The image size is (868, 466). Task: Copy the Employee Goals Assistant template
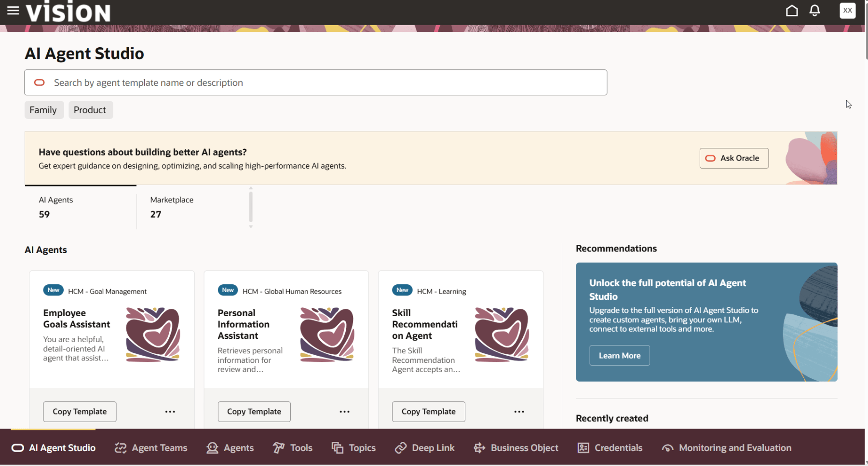80,412
